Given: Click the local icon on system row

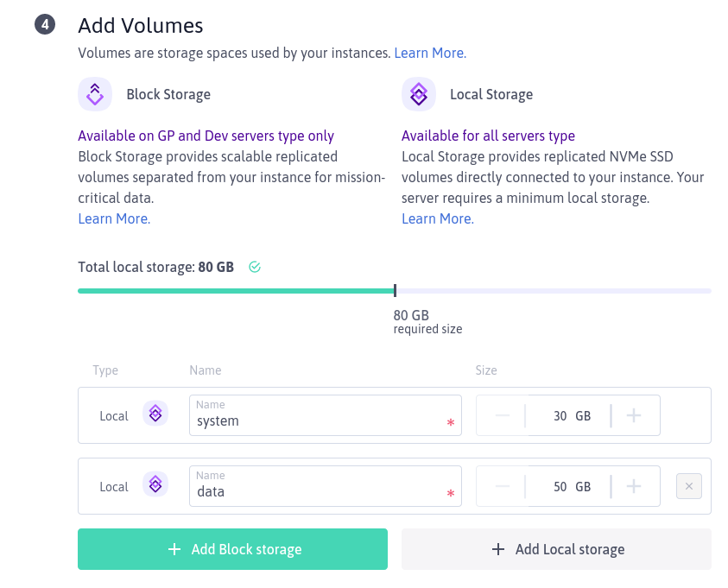Looking at the screenshot, I should (155, 415).
